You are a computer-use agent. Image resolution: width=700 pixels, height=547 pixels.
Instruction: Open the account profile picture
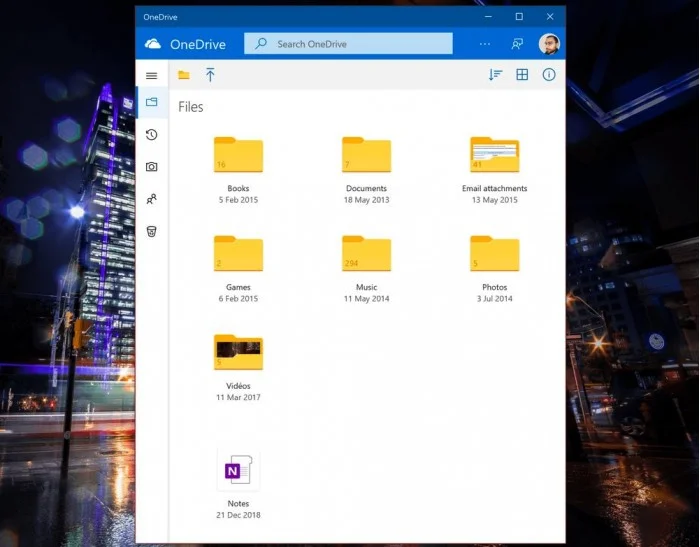(x=549, y=44)
